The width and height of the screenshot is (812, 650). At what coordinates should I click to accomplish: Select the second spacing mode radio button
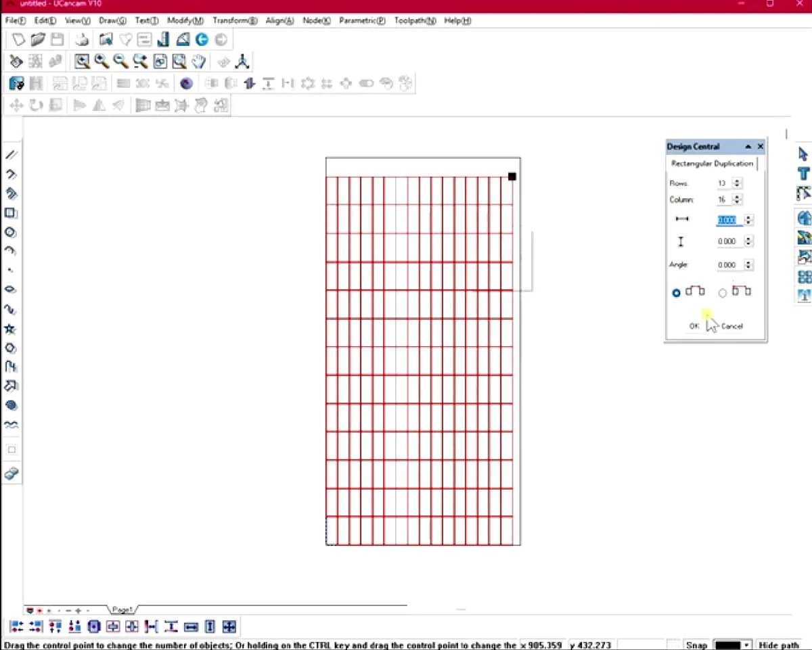tap(722, 293)
